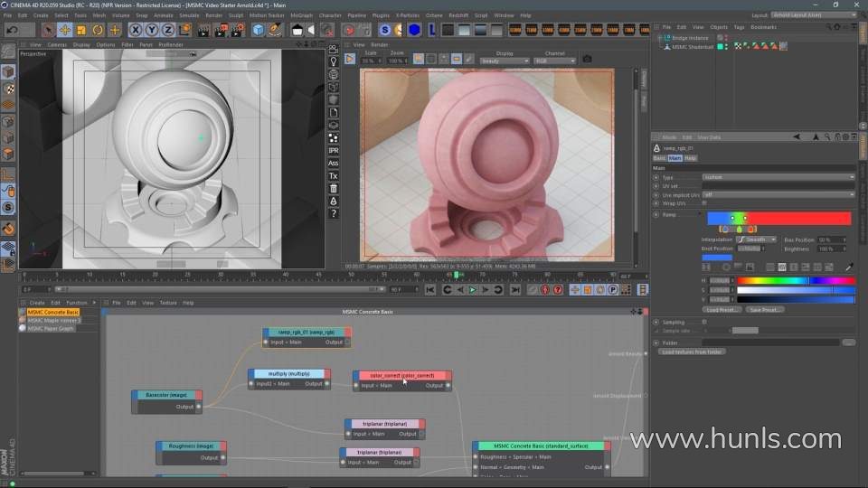Screen dimensions: 868x488
Task: Open the MoGraph menu
Action: point(301,15)
